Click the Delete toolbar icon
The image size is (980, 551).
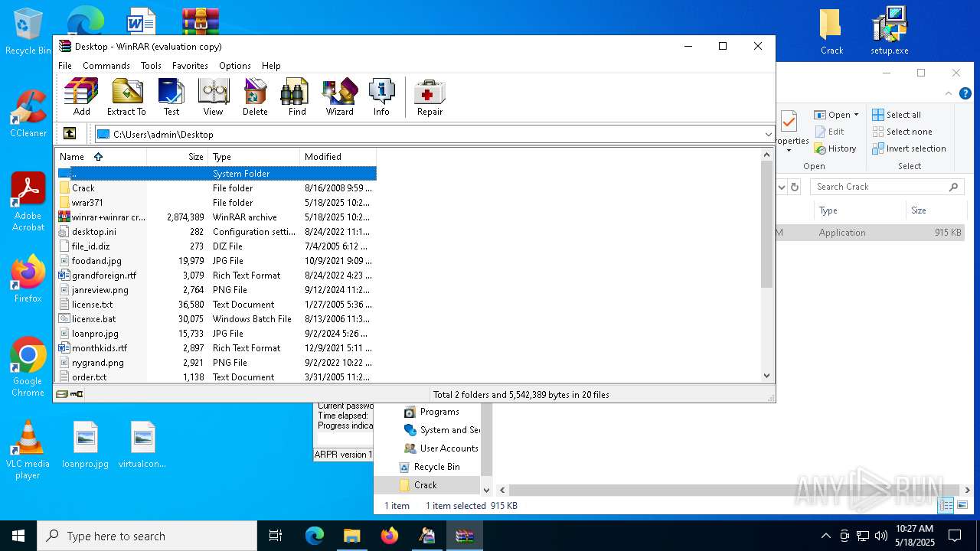[x=255, y=97]
